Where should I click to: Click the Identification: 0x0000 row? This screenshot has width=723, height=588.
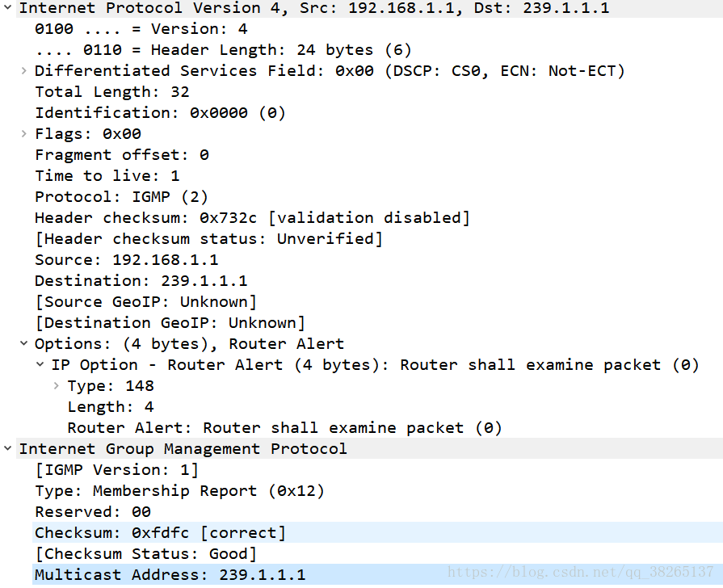(160, 113)
